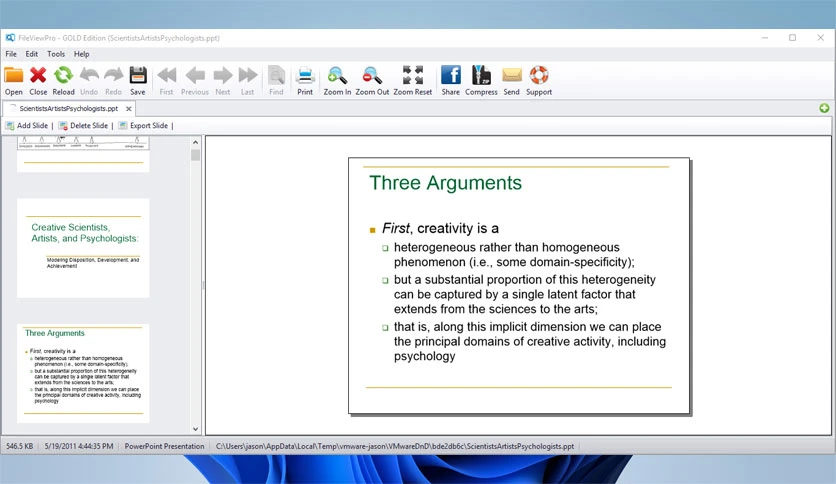Share via the Facebook Share icon
The height and width of the screenshot is (484, 836).
click(x=451, y=76)
